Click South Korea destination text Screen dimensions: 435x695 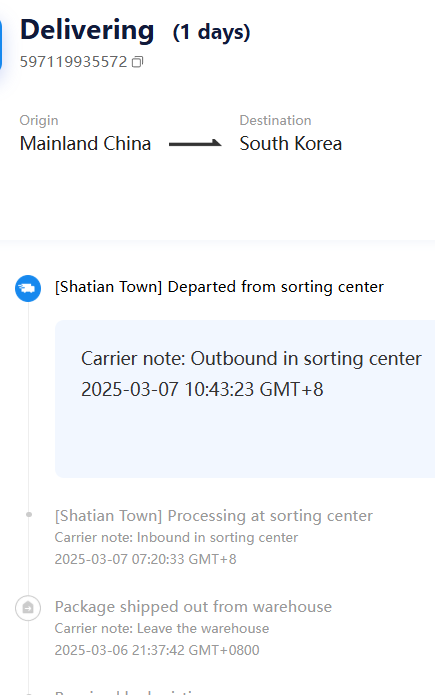[291, 144]
